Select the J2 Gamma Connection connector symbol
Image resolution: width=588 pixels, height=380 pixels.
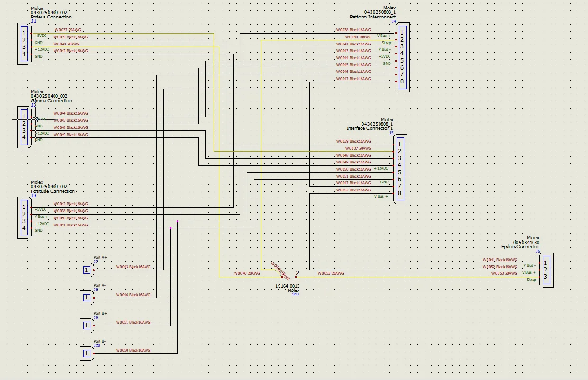click(24, 127)
